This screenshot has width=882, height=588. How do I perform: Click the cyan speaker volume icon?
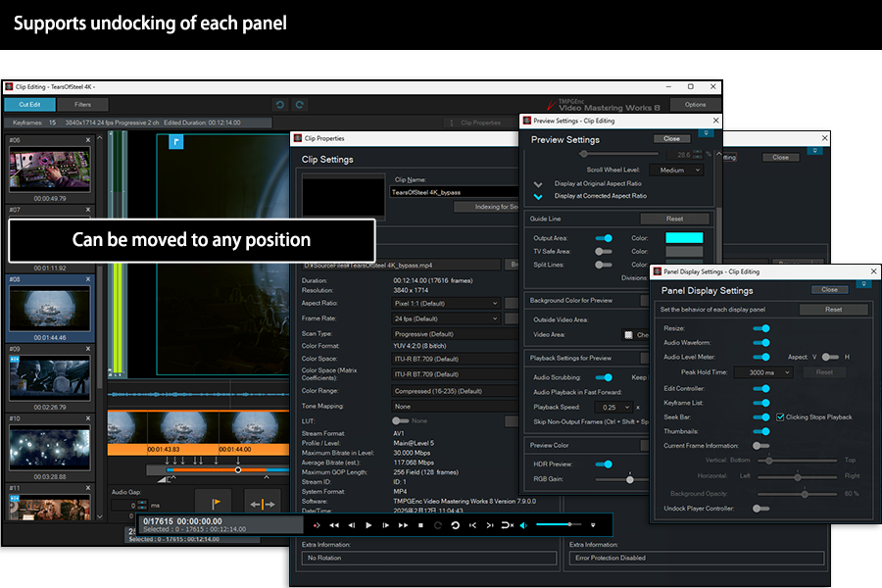(x=523, y=525)
